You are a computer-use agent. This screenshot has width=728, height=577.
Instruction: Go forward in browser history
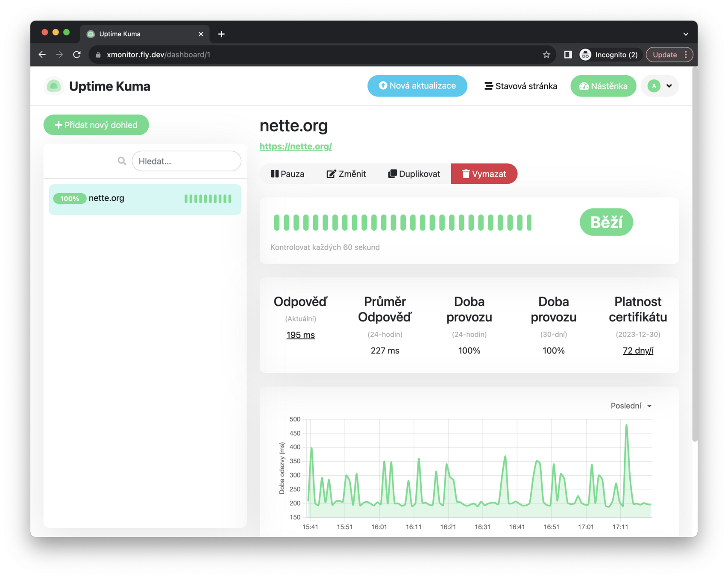click(59, 55)
